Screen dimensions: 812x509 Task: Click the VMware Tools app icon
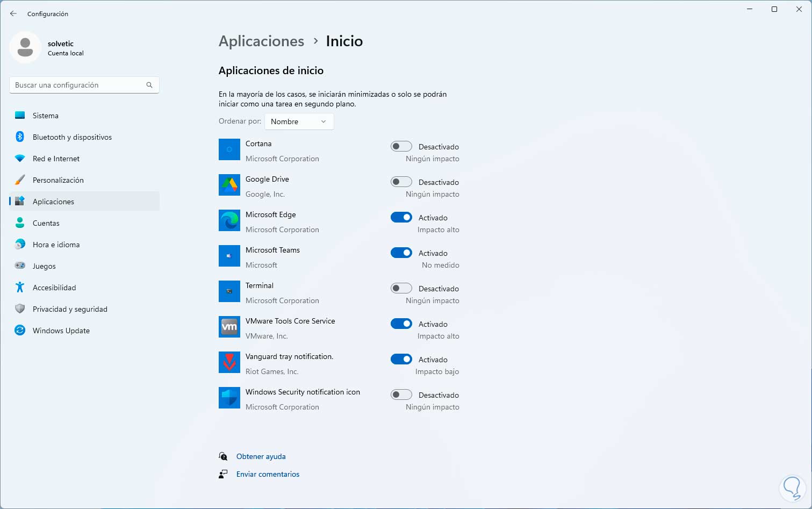click(x=229, y=327)
